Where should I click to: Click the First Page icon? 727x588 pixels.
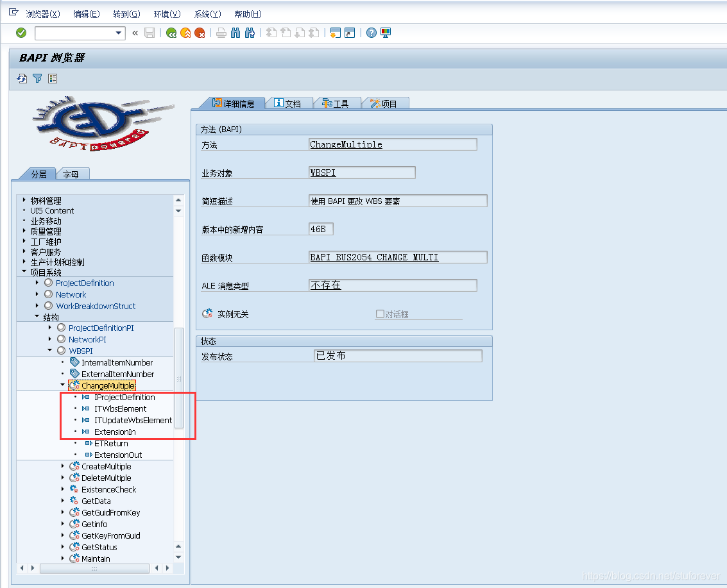[x=271, y=33]
